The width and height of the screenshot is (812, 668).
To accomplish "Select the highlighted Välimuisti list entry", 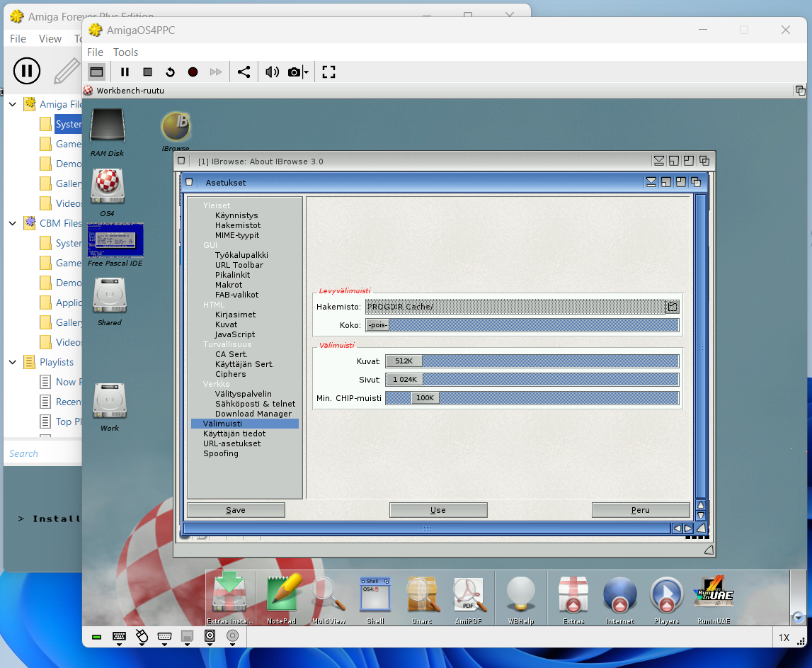I will point(245,424).
